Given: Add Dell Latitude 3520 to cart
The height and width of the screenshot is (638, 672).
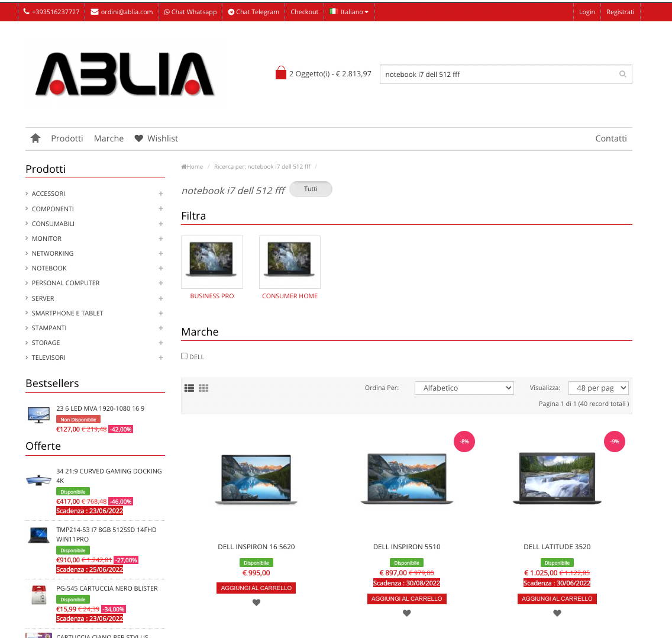Looking at the screenshot, I should pos(557,598).
